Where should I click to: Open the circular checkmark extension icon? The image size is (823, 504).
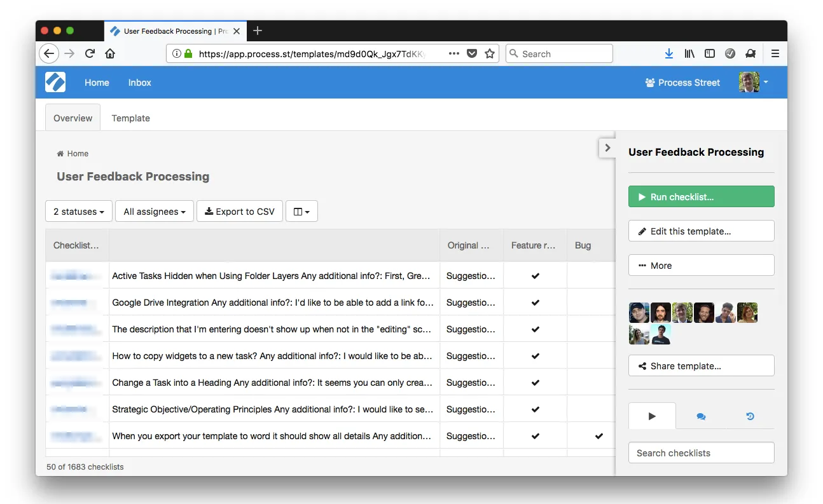pos(730,54)
